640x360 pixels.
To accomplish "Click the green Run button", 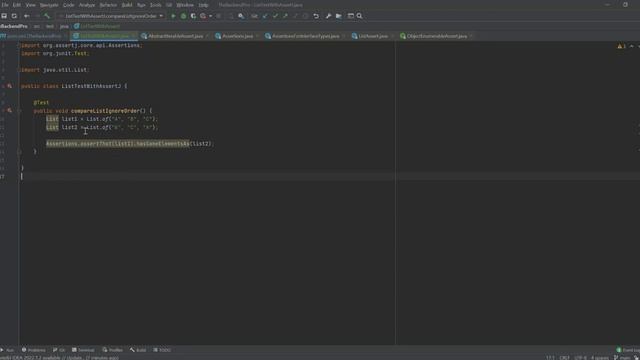I will click(x=173, y=16).
